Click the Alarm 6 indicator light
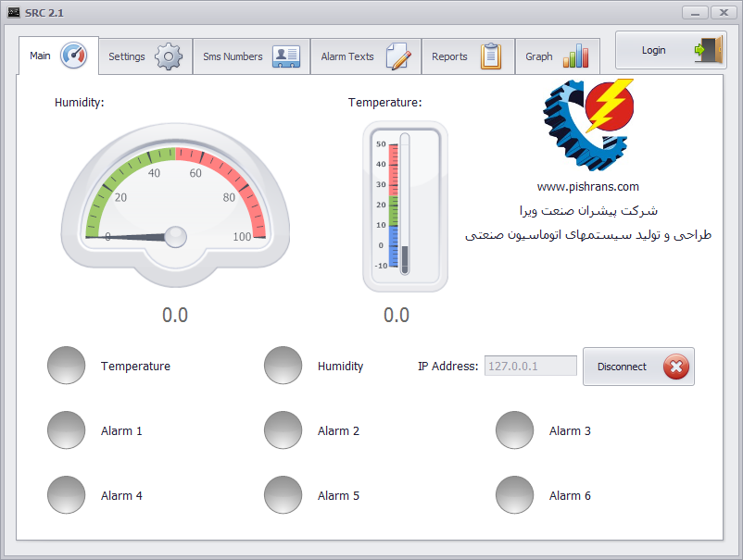743x560 pixels. [514, 494]
